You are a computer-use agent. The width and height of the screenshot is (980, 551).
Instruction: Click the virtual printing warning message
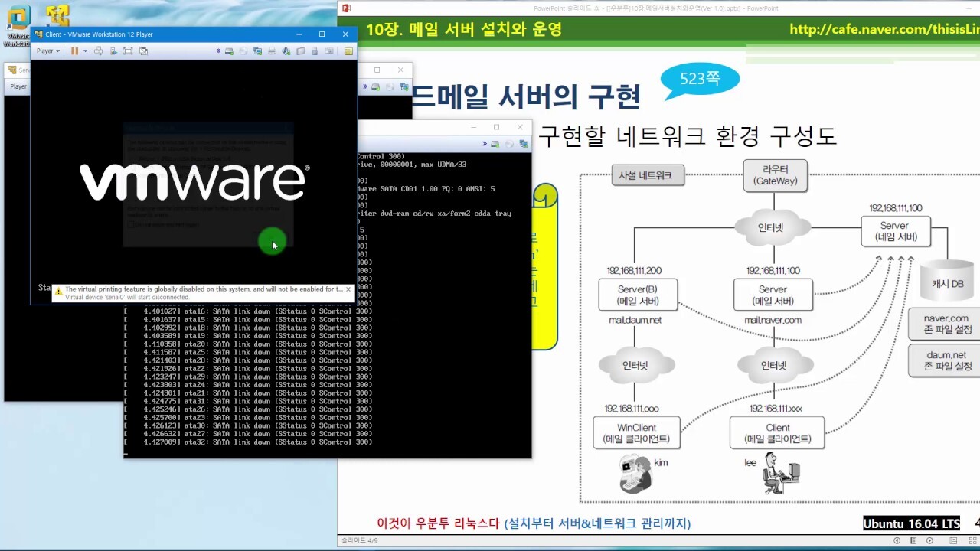coord(204,289)
